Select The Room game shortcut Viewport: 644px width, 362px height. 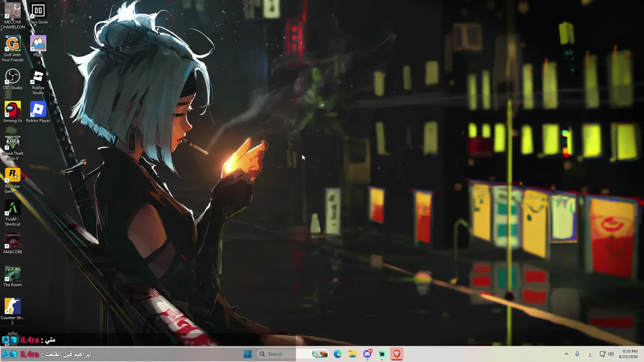click(13, 277)
